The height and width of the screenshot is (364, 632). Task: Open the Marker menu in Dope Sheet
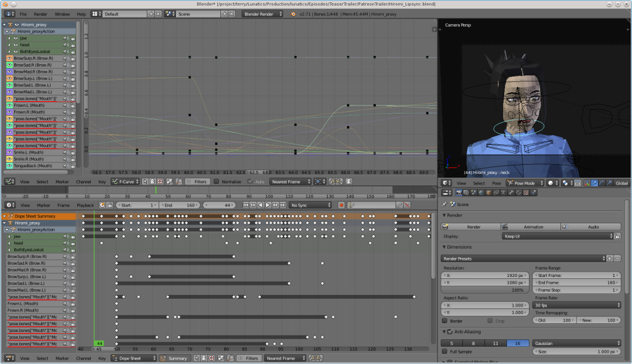64,358
